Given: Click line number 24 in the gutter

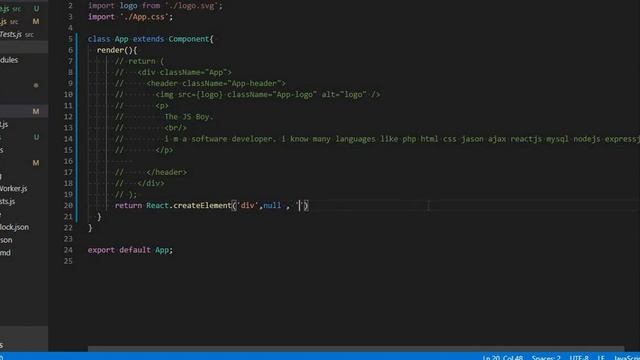Looking at the screenshot, I should click(x=68, y=250).
